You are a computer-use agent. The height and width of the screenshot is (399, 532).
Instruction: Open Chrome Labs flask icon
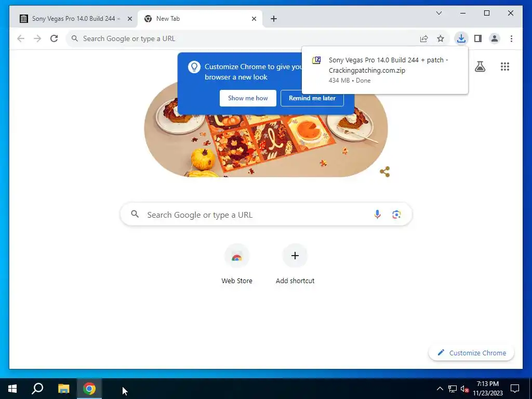pyautogui.click(x=480, y=66)
